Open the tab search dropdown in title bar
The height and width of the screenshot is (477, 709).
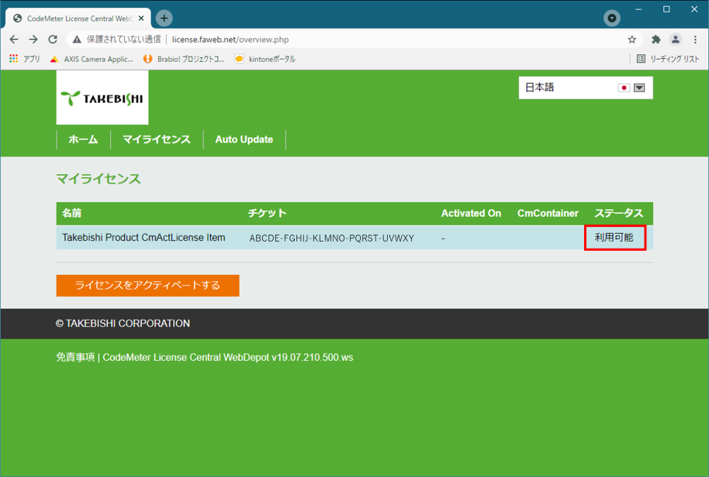coord(612,18)
